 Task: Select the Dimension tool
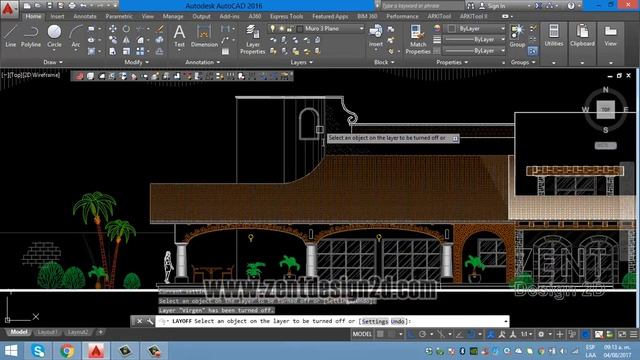tap(204, 36)
